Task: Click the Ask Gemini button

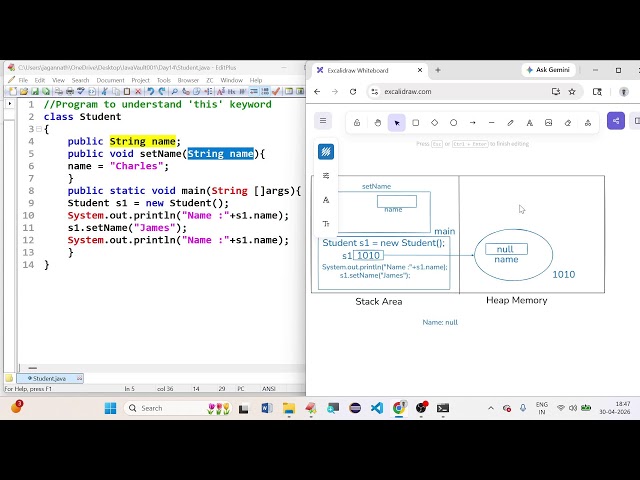Action: (x=549, y=70)
